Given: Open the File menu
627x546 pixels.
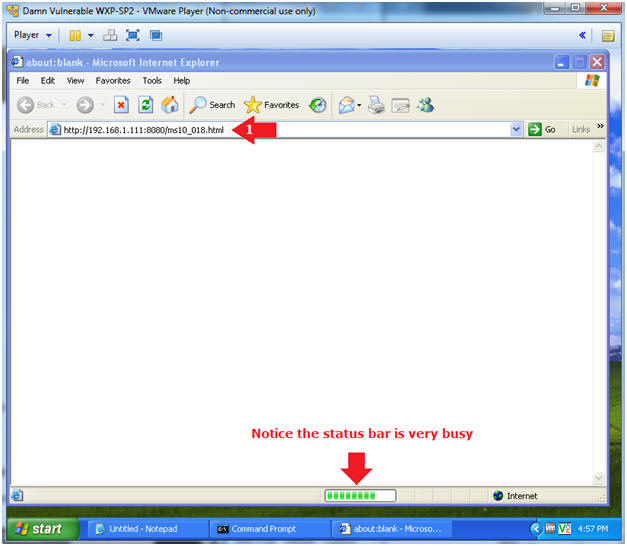Looking at the screenshot, I should (23, 81).
